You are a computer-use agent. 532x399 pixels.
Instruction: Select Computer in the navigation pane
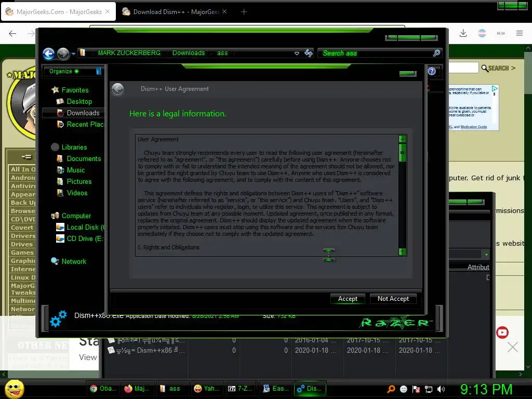(71, 216)
